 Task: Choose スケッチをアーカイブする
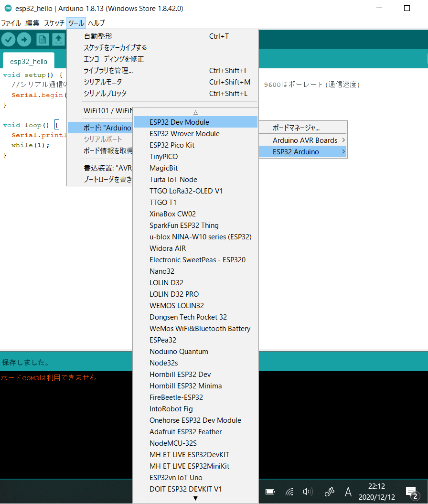162,48
